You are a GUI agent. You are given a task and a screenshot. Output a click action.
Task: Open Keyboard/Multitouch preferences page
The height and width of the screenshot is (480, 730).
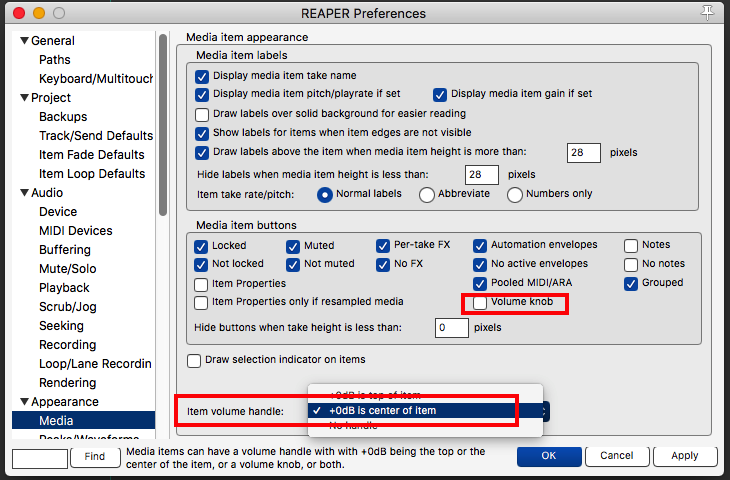point(96,79)
